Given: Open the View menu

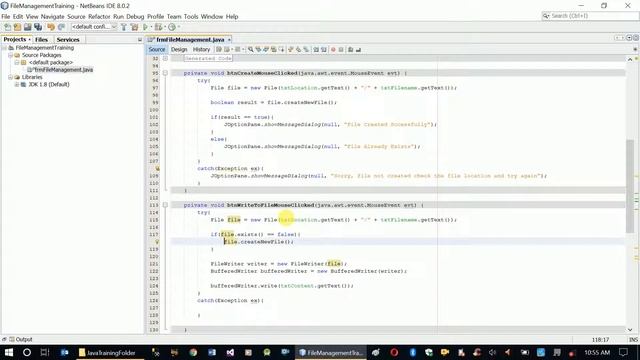Looking at the screenshot, I should point(32,16).
